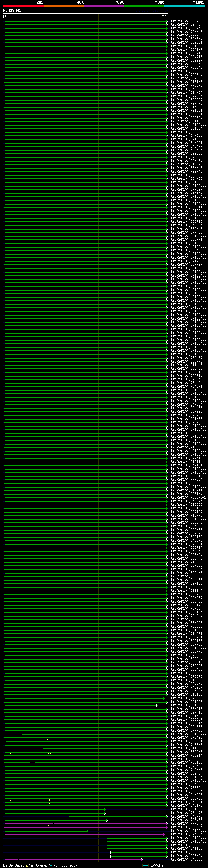Select the hit label UniRef100_A8I4S9
208x868 pixels.
pyautogui.click(x=187, y=121)
